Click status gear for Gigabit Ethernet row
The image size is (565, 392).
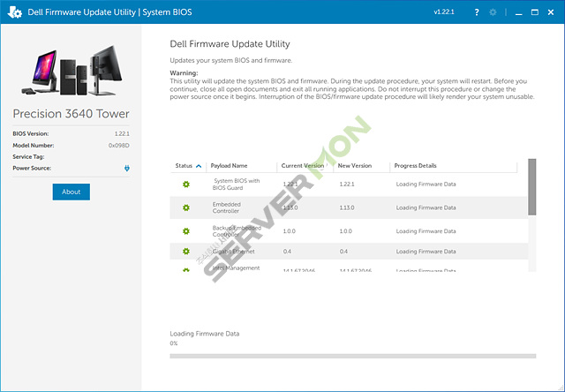186,251
